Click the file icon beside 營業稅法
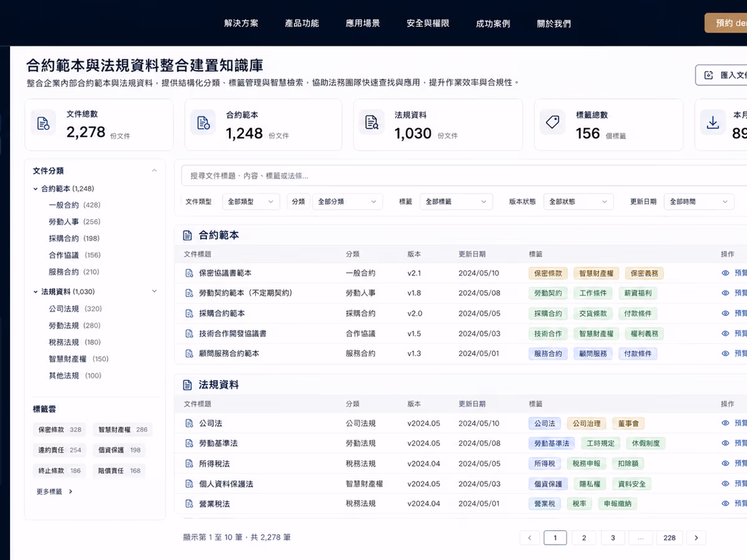The height and width of the screenshot is (560, 747). tap(189, 503)
